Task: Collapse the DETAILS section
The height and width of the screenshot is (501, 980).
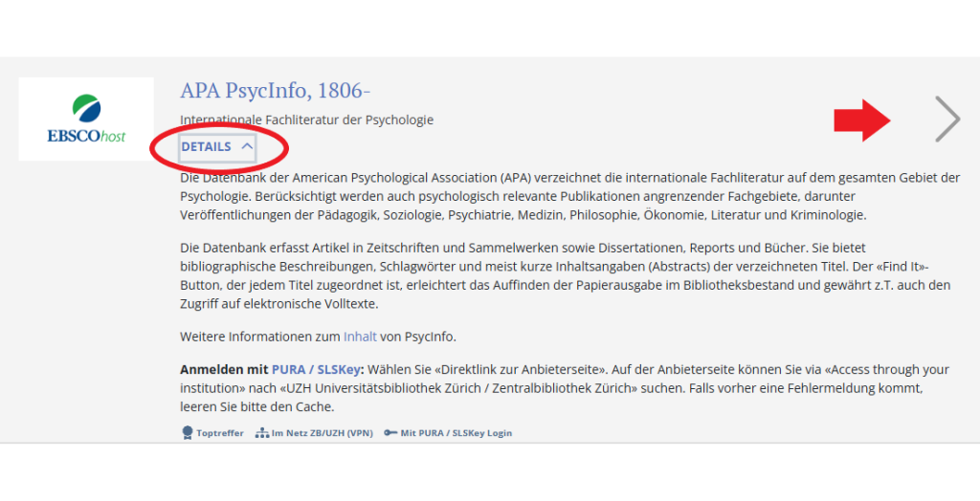Action: pos(207,147)
